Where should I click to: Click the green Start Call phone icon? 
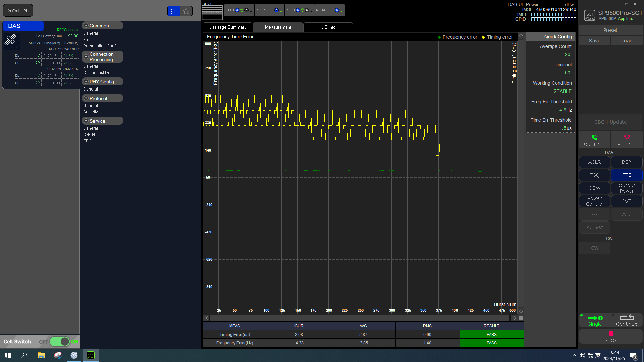(594, 137)
